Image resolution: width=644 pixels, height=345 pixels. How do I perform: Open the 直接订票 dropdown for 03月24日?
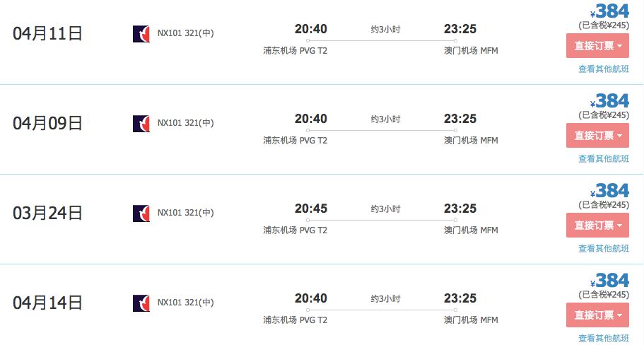tap(597, 226)
